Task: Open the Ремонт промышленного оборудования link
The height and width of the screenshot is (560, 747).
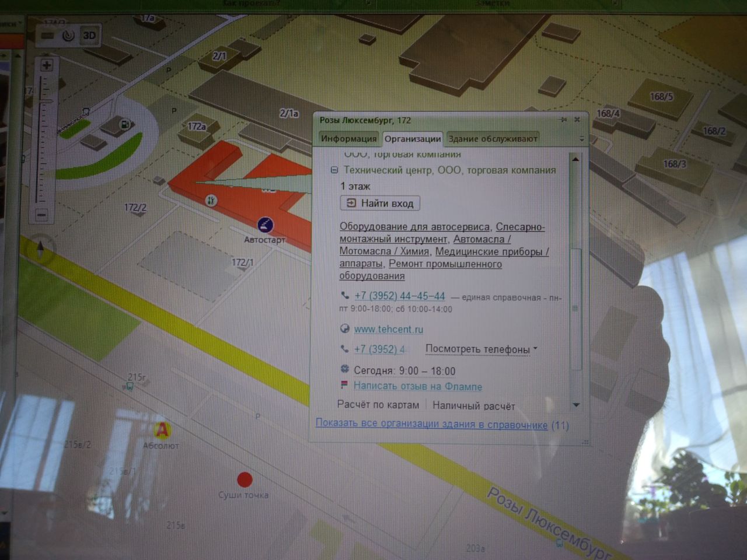Action: point(420,270)
